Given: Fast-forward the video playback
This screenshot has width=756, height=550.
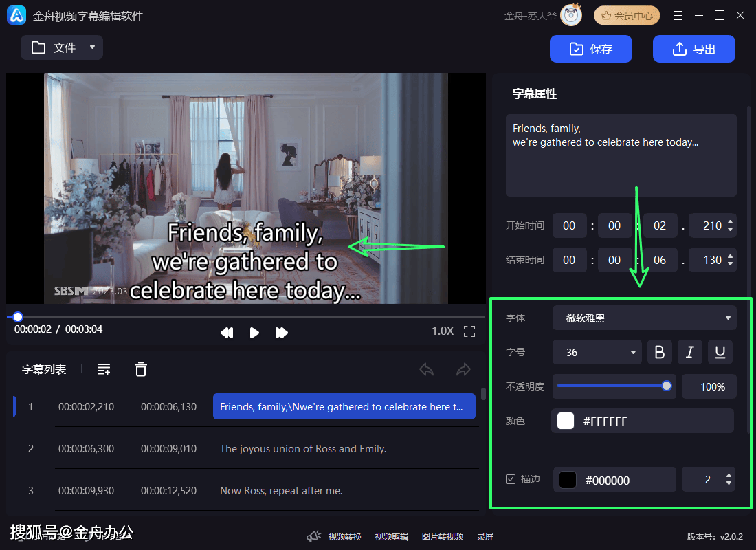Looking at the screenshot, I should pyautogui.click(x=282, y=333).
